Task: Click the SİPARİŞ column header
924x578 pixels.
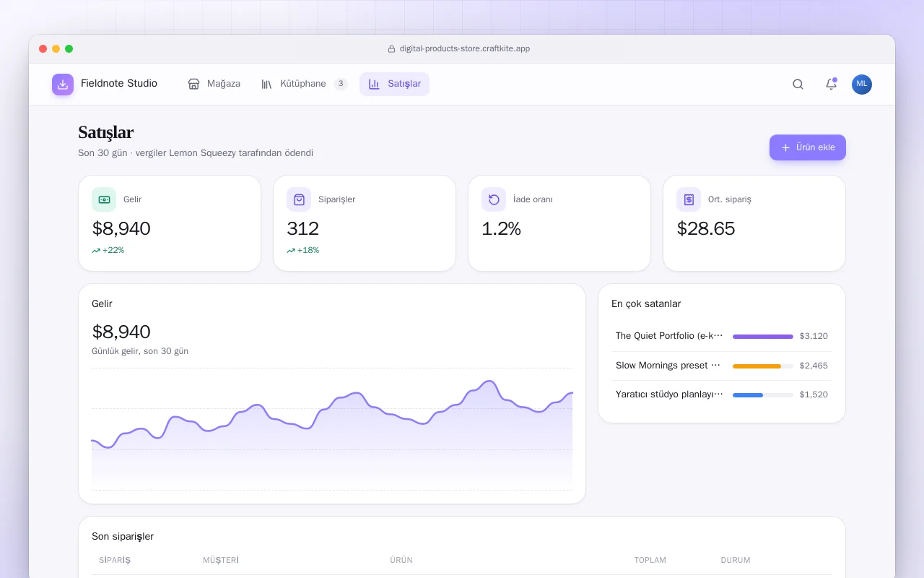Action: click(x=115, y=560)
